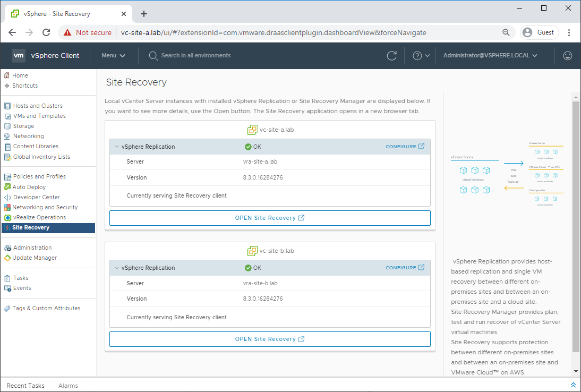Open the Help question mark dropdown
Image resolution: width=581 pixels, height=392 pixels.
421,56
